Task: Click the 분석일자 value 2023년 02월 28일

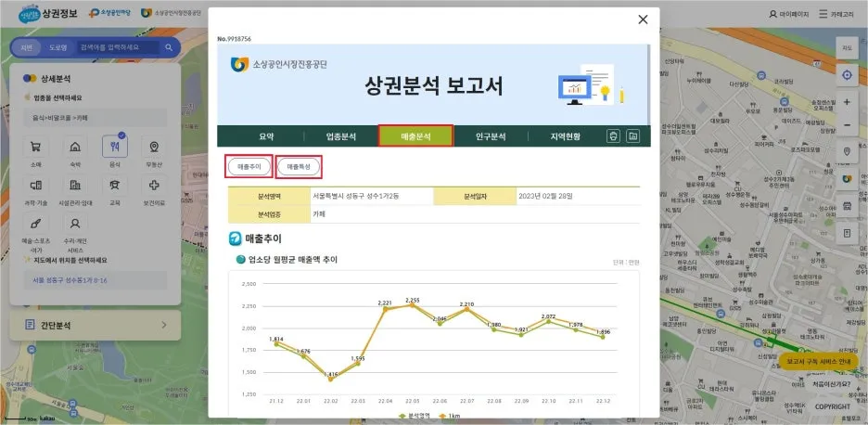Action: 545,196
